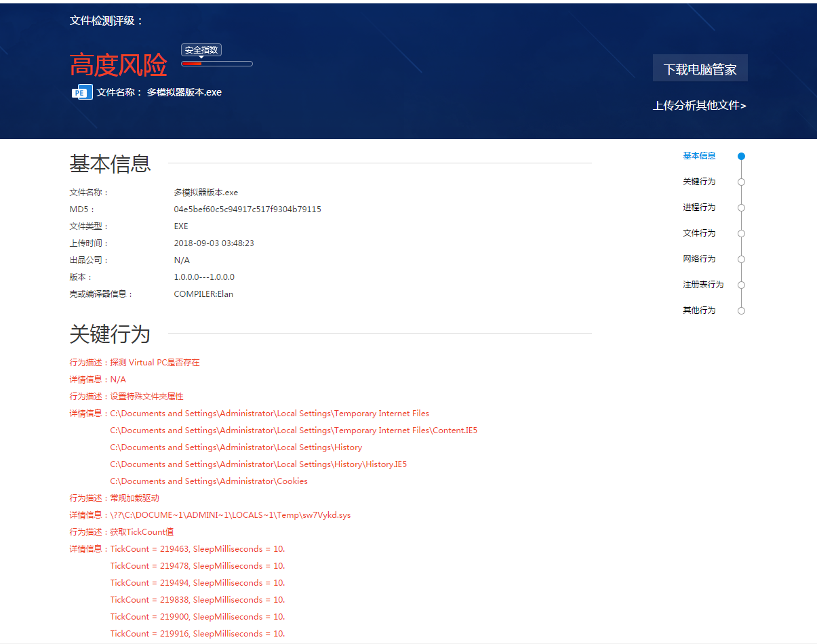This screenshot has height=644, width=817.
Task: Click the blue dot beside 基本信息
Action: [x=741, y=156]
